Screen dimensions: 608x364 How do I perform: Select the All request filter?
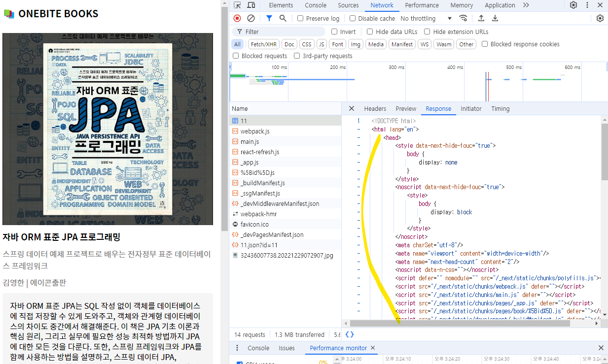coord(238,44)
